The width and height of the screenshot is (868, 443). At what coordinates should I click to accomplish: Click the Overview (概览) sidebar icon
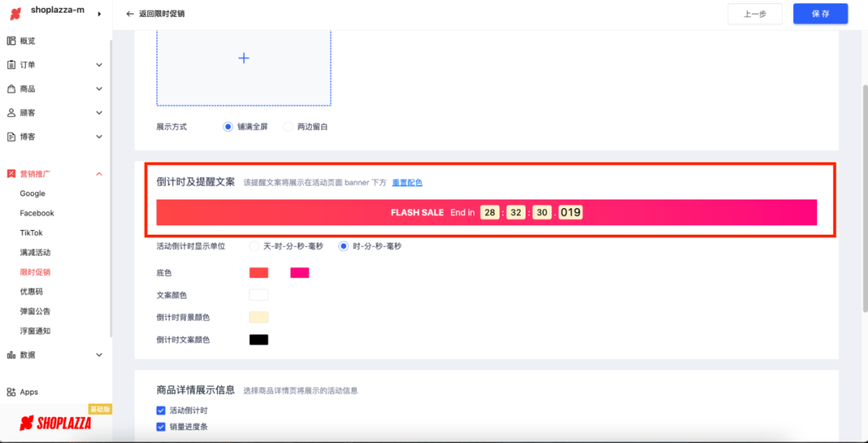pos(11,41)
